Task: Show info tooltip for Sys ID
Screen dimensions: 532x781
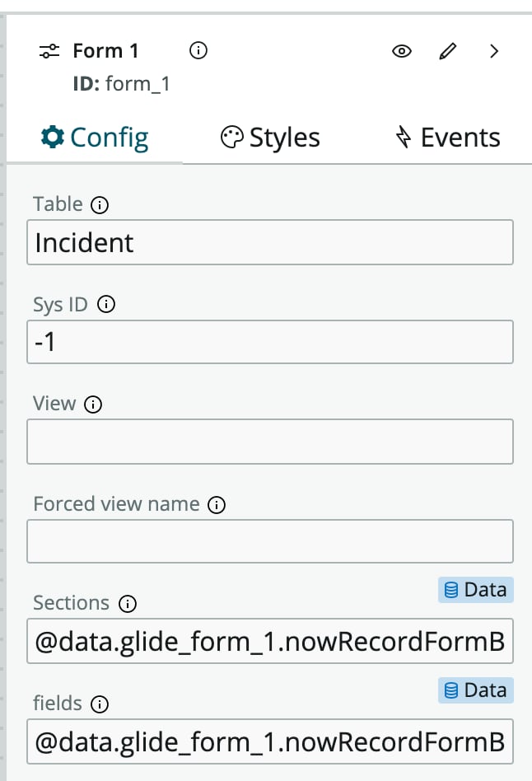Action: click(x=106, y=304)
